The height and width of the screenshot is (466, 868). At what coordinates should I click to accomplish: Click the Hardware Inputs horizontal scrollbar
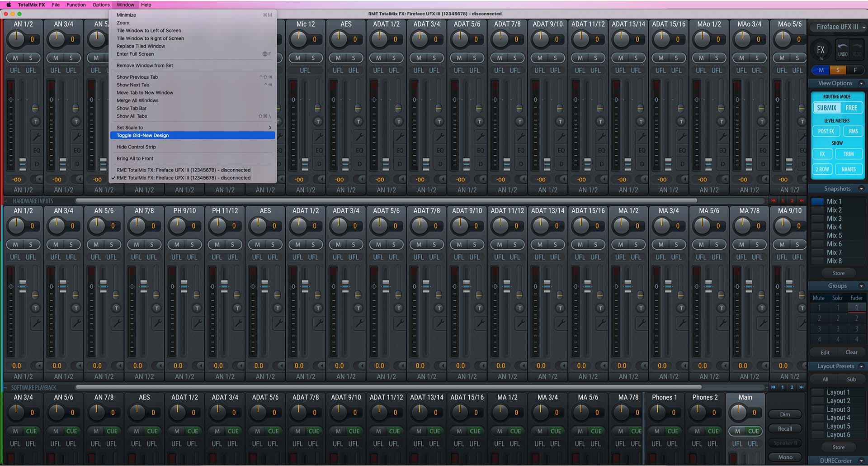[x=387, y=200]
